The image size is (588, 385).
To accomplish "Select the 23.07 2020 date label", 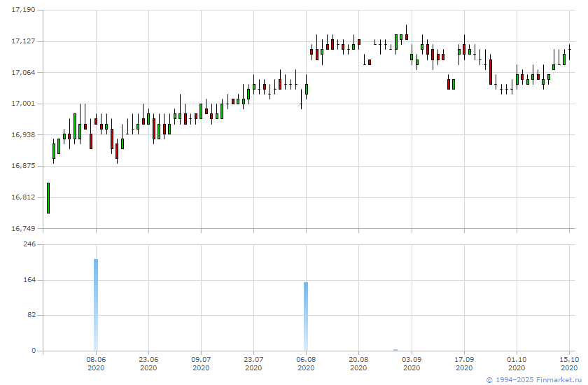I will point(253,363).
